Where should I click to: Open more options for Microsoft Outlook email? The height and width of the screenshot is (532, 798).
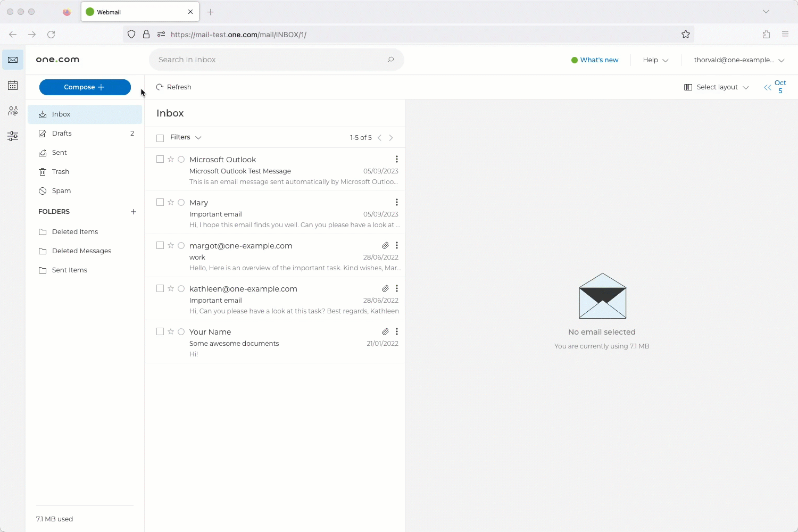pyautogui.click(x=397, y=159)
